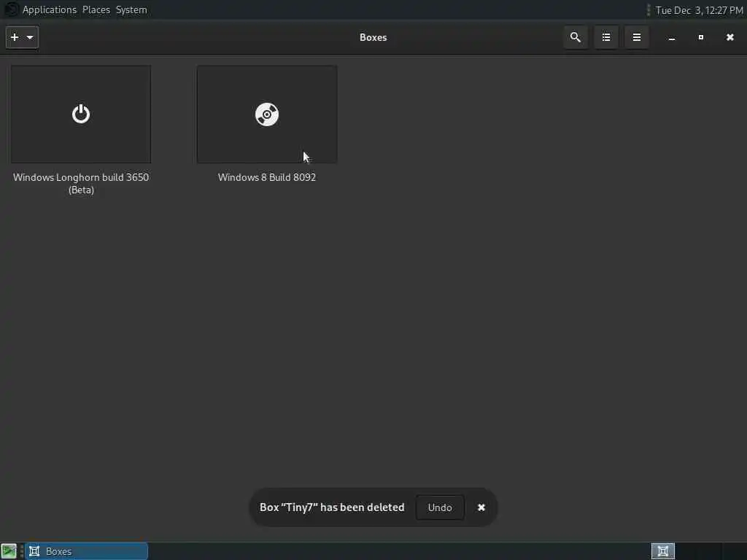747x560 pixels.
Task: Dismiss the "Tiny7 has been deleted" notification
Action: click(x=481, y=507)
